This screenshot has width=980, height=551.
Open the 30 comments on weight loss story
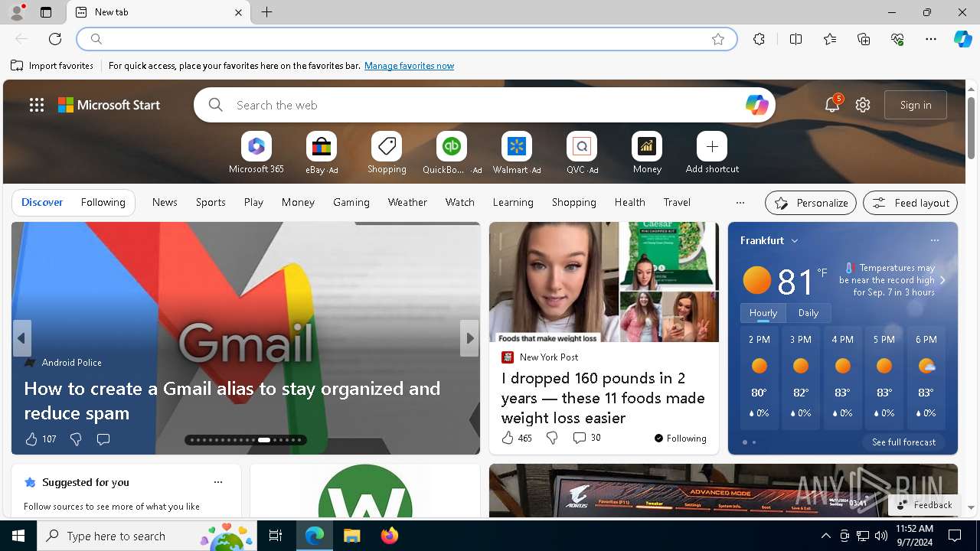pyautogui.click(x=586, y=438)
